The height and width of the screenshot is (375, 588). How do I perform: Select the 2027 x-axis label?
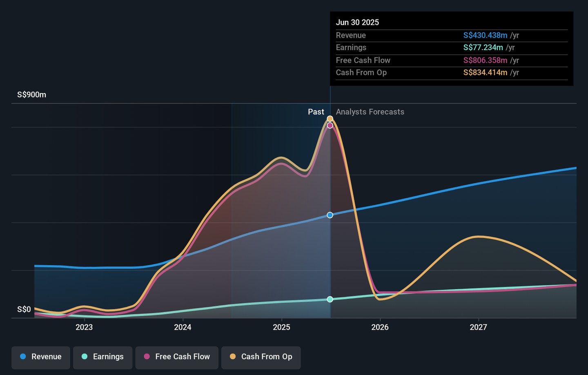(478, 327)
